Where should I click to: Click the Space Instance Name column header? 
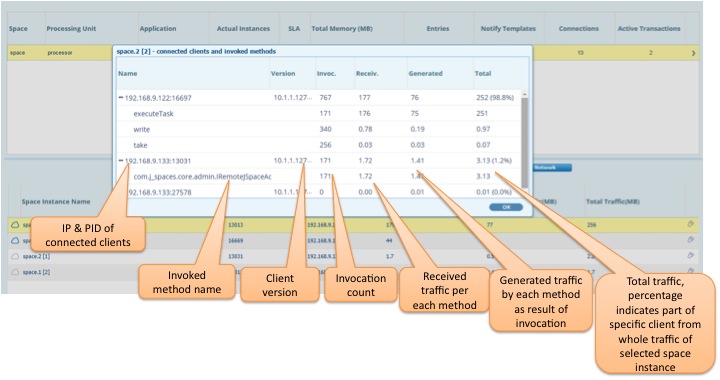point(56,201)
